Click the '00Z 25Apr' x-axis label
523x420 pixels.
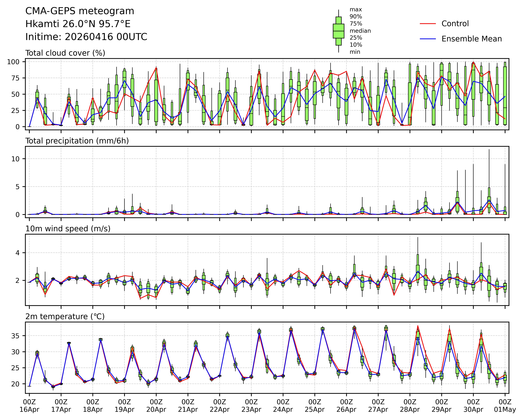315,406
